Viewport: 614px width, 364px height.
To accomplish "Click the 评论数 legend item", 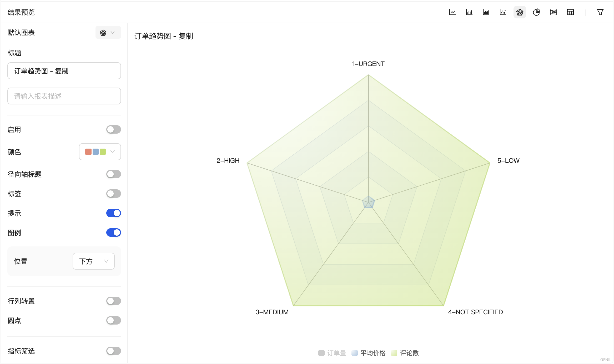I will click(405, 353).
